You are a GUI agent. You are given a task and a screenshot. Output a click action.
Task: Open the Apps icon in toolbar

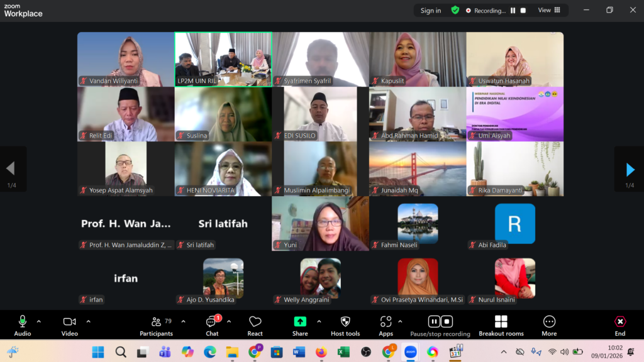pyautogui.click(x=386, y=322)
